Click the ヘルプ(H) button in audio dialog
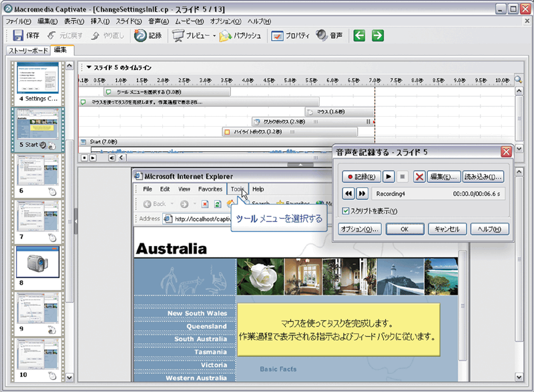Image resolution: width=534 pixels, height=392 pixels. [490, 229]
